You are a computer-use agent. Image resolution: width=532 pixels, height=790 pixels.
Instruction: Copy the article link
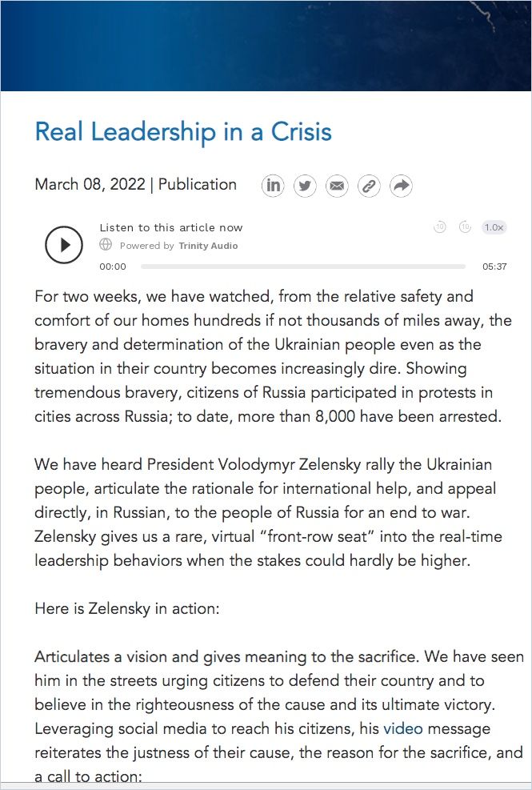pos(369,186)
